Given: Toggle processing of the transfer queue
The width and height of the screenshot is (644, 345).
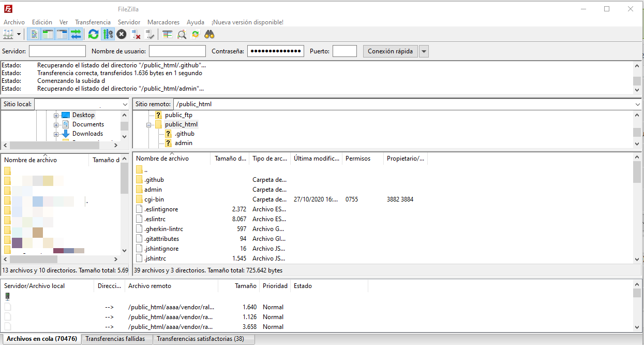Looking at the screenshot, I should (108, 34).
